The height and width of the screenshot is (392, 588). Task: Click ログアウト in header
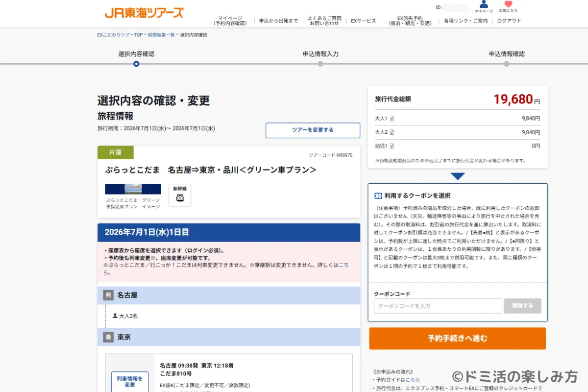click(x=509, y=21)
